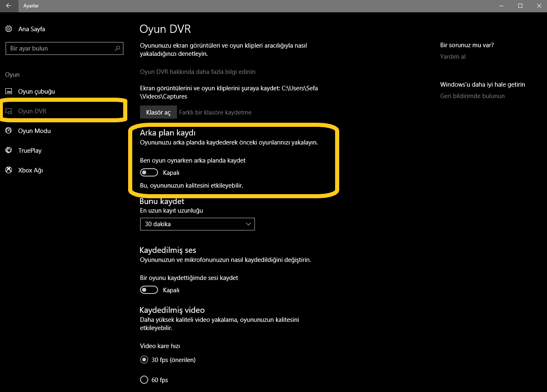Click the Ana Sayfa gear icon
The height and width of the screenshot is (392, 547).
[x=9, y=29]
